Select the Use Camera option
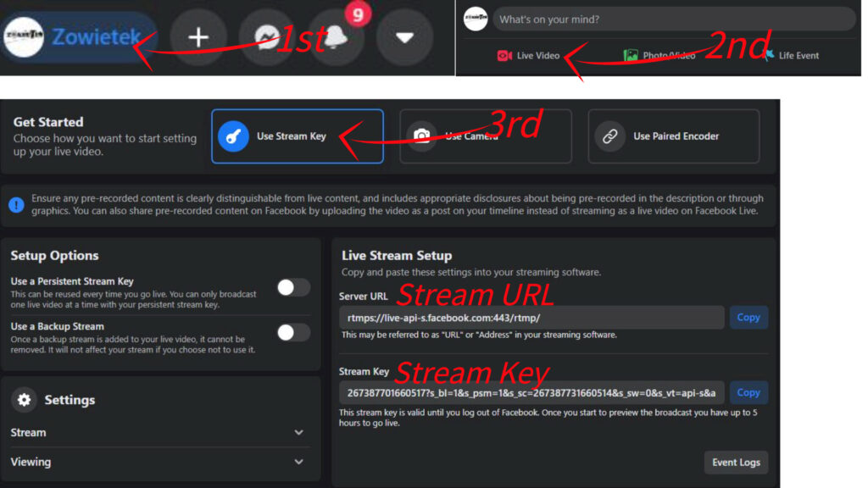The height and width of the screenshot is (488, 868). [486, 136]
